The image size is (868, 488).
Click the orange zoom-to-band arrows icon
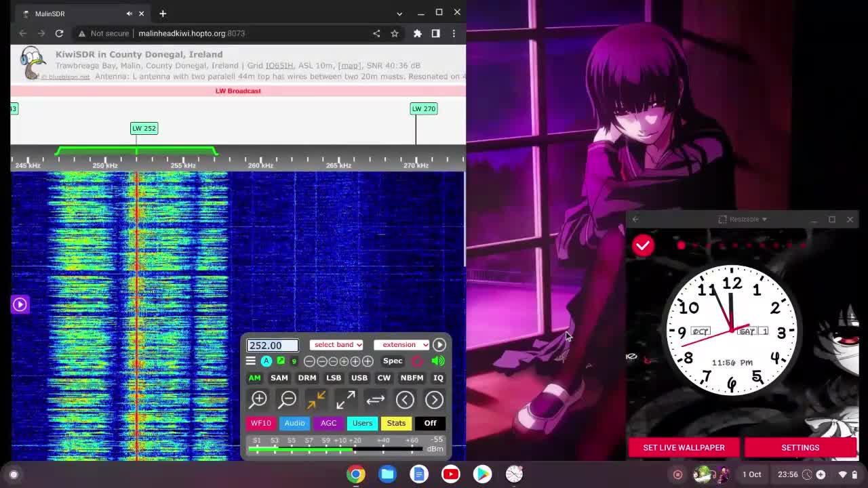316,400
